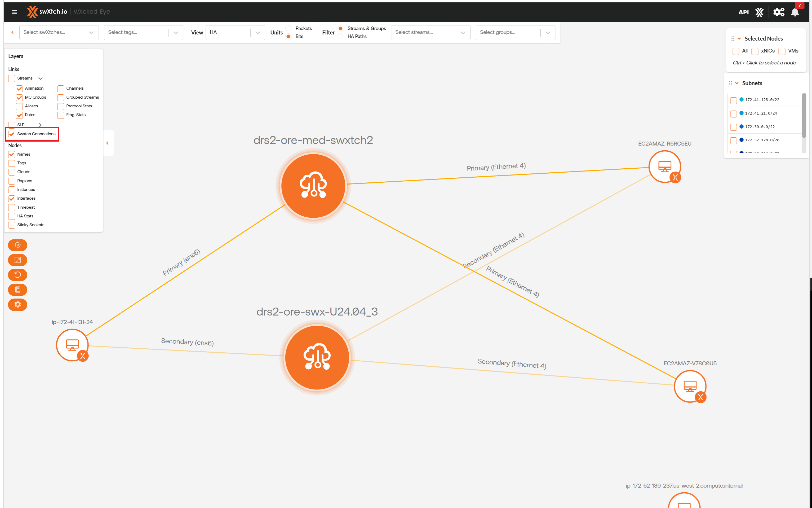Image resolution: width=812 pixels, height=508 pixels.
Task: Click the orange recenter target icon button
Action: (x=17, y=245)
